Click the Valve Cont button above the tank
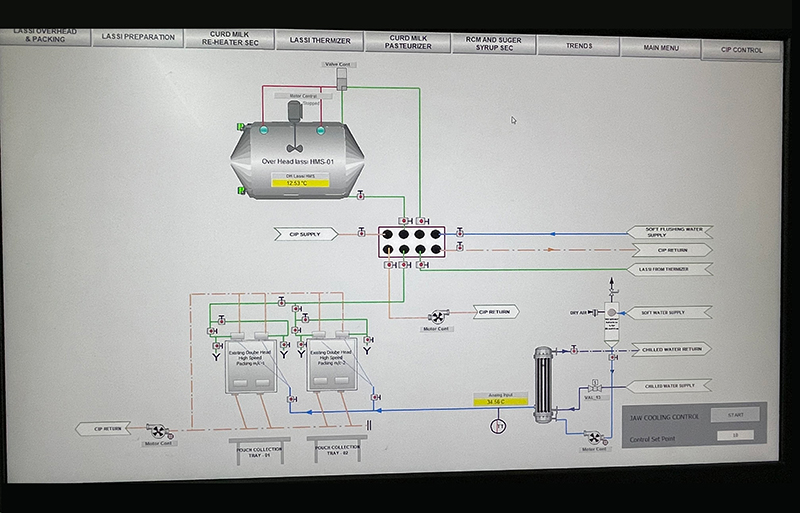The width and height of the screenshot is (800, 513). pyautogui.click(x=338, y=65)
